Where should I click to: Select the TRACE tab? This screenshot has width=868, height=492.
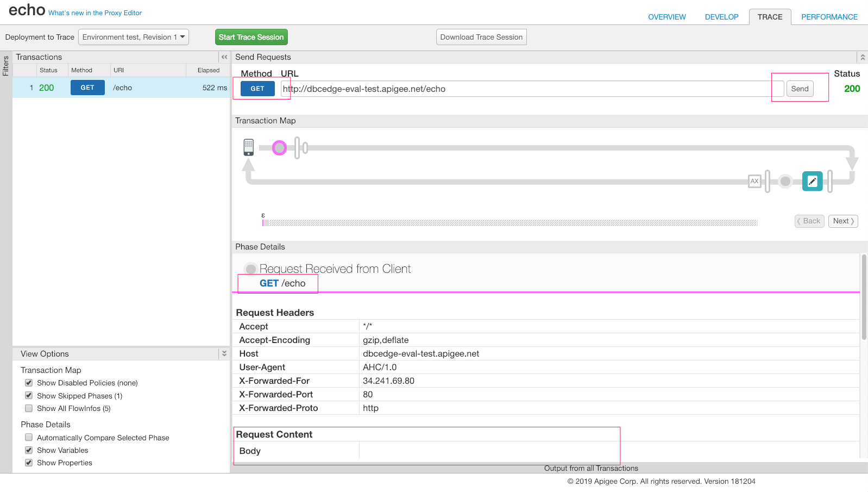point(770,17)
